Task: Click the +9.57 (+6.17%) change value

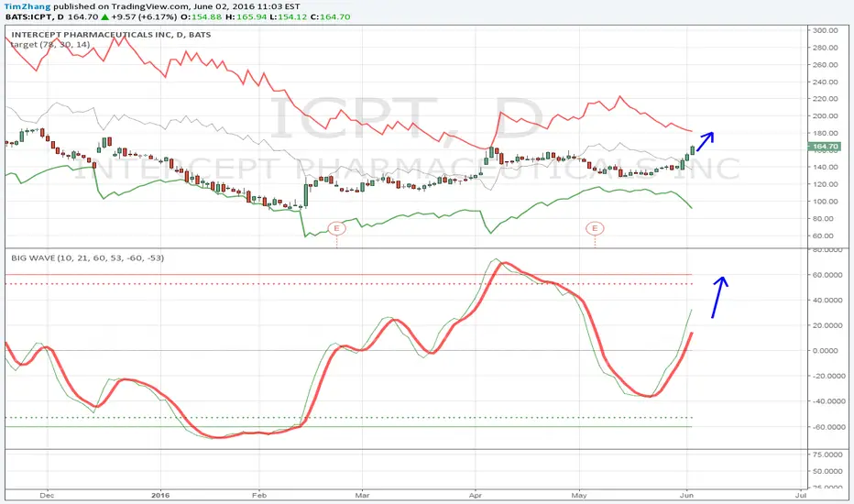Action: pyautogui.click(x=145, y=16)
